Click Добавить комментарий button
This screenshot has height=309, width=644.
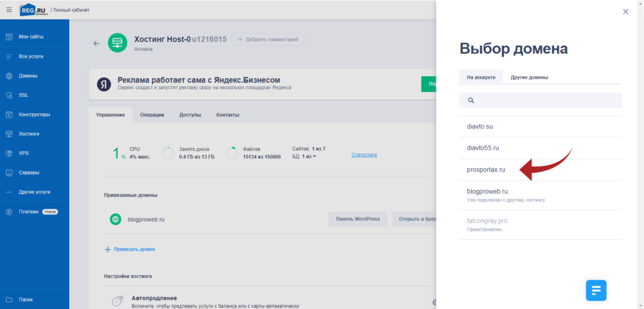tap(267, 40)
